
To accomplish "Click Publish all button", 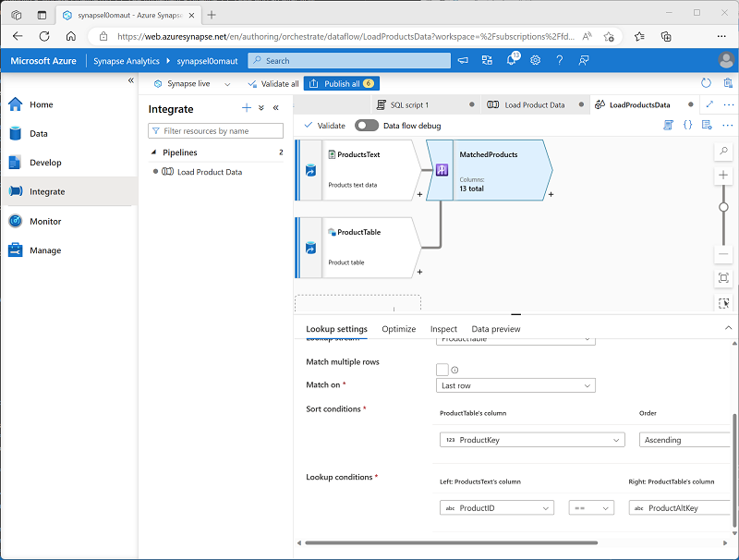I will (342, 83).
